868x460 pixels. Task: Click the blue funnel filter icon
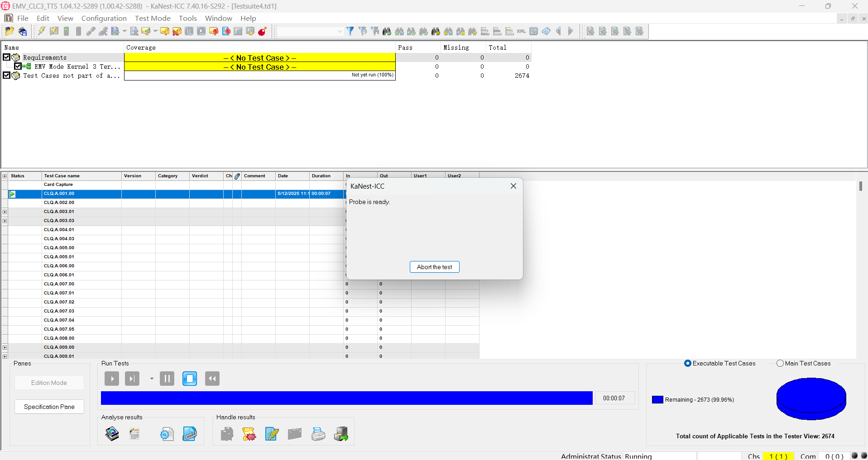point(350,31)
